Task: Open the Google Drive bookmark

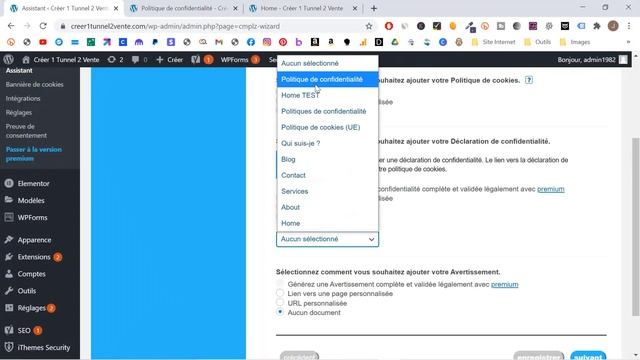Action: click(395, 42)
